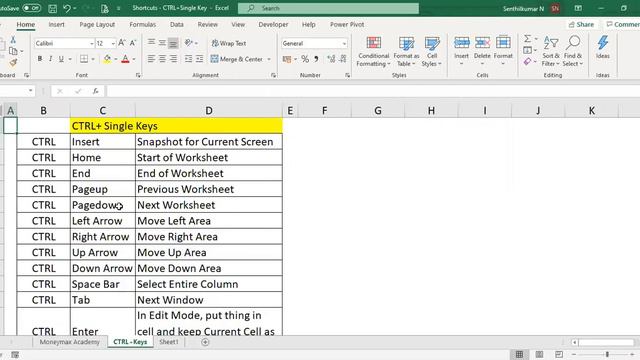This screenshot has width=640, height=360.
Task: Click the Orientation icon
Action: 188,42
